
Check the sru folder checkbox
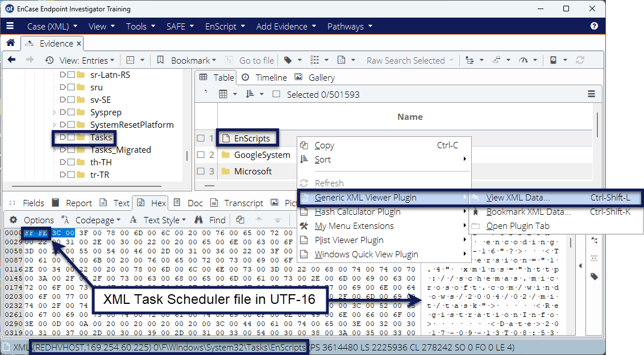point(71,87)
